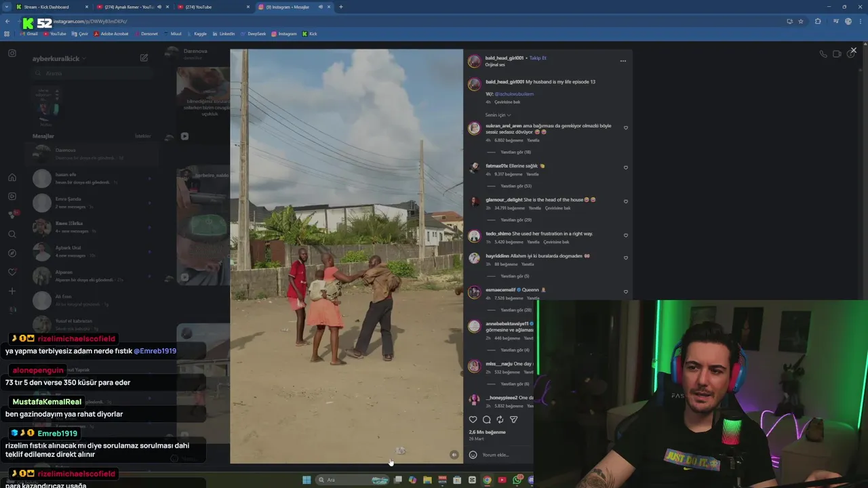Open the Windows Start button
Screen dimensions: 868x488
pyautogui.click(x=307, y=480)
